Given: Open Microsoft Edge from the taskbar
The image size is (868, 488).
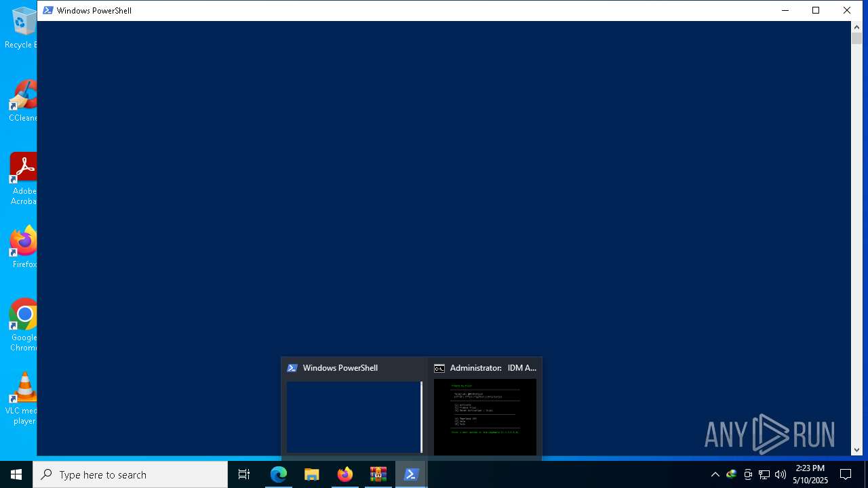Looking at the screenshot, I should 279,474.
